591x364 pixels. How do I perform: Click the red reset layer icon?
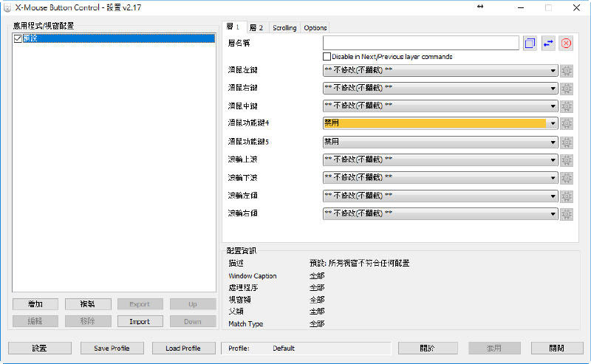click(x=566, y=44)
